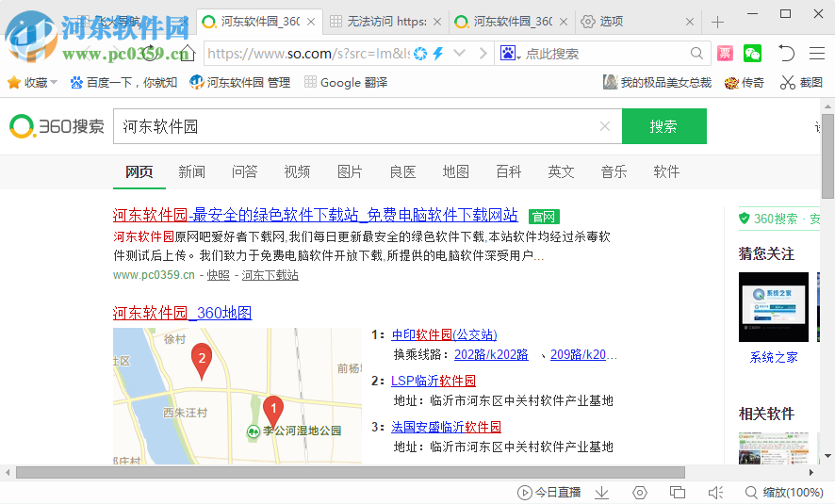Open the WeChat toolbar icon

[752, 53]
